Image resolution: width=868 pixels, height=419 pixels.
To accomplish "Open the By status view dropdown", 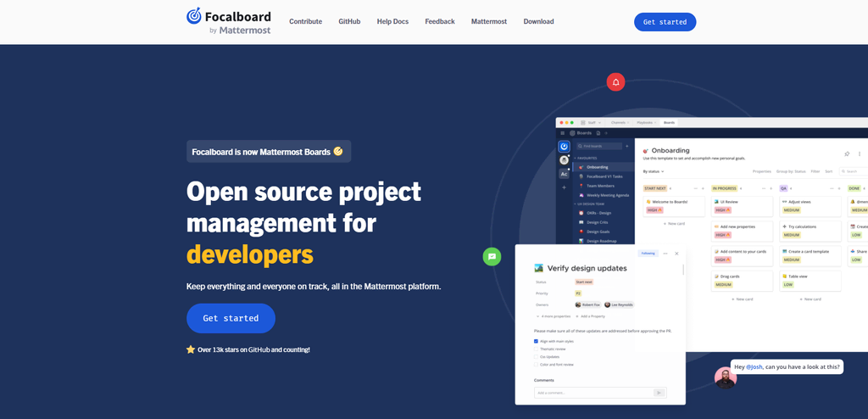I will tap(654, 171).
